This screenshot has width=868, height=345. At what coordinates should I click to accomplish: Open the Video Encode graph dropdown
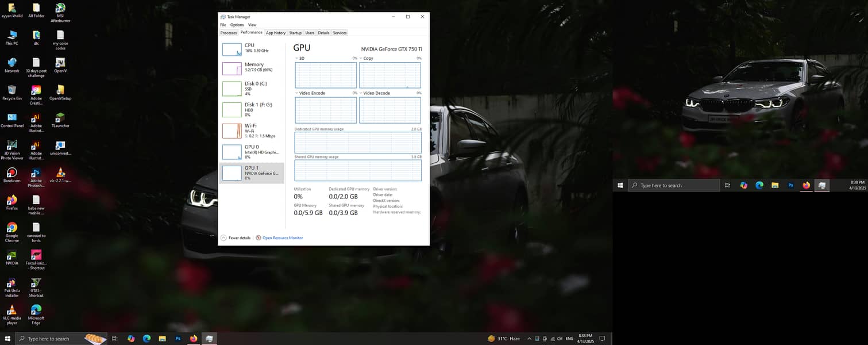(297, 93)
